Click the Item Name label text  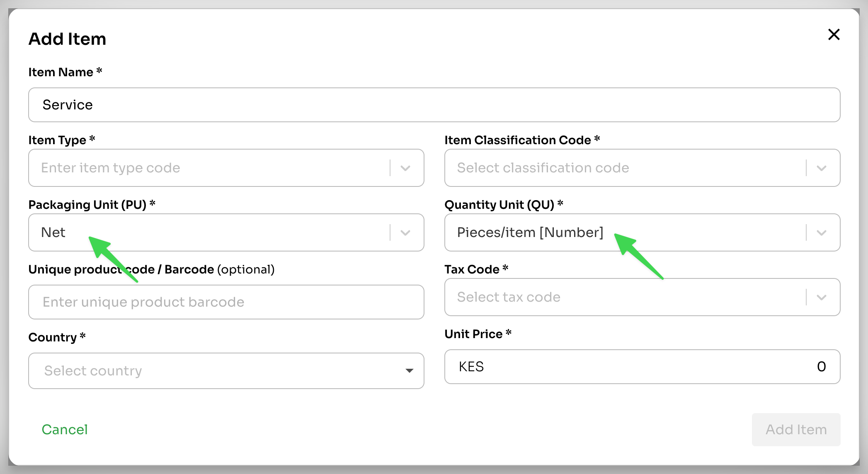[61, 72]
